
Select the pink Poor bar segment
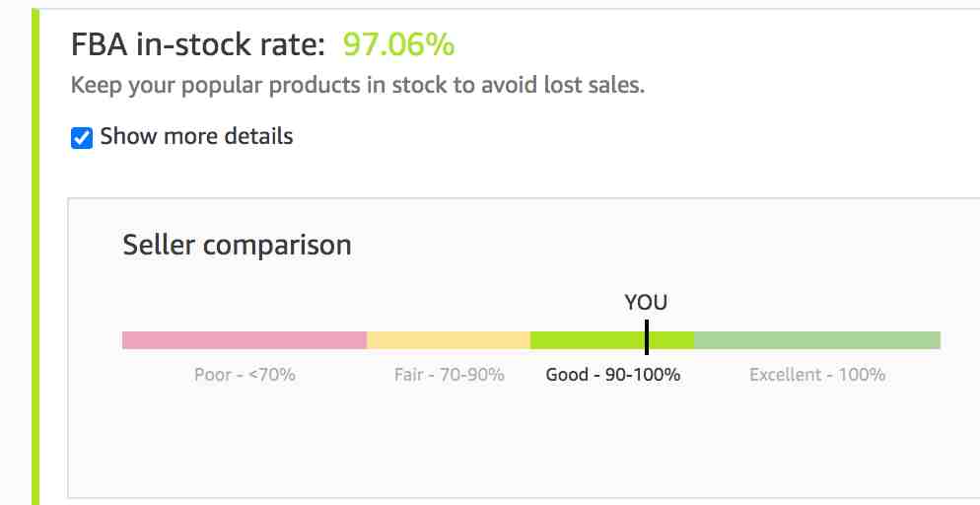click(x=244, y=340)
